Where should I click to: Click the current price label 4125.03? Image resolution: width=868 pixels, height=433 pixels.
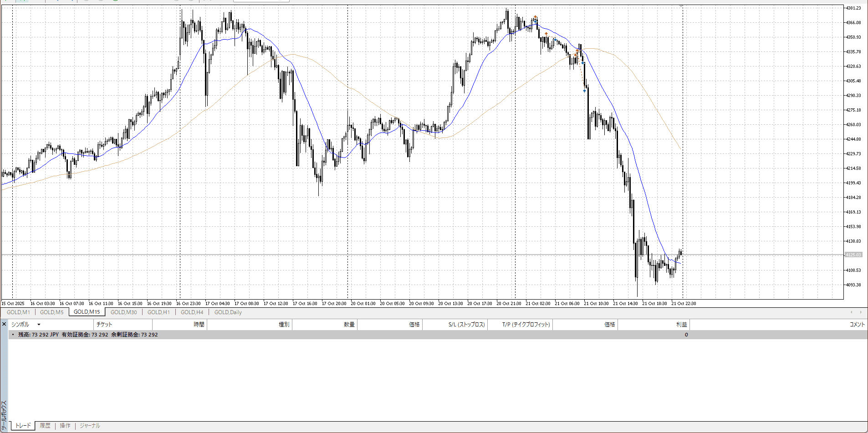click(x=853, y=255)
